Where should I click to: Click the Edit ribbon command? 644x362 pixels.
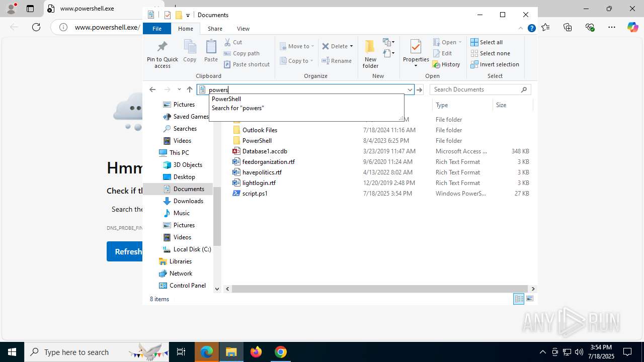[x=442, y=53]
